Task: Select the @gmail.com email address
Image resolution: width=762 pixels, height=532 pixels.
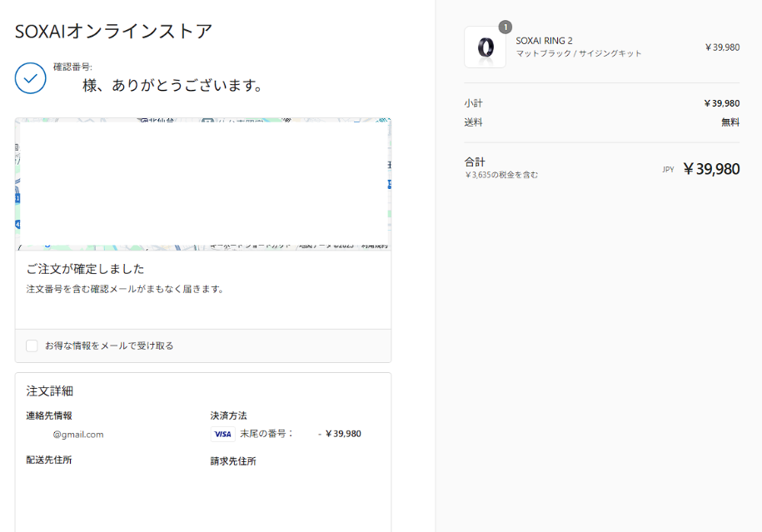Action: 78,435
